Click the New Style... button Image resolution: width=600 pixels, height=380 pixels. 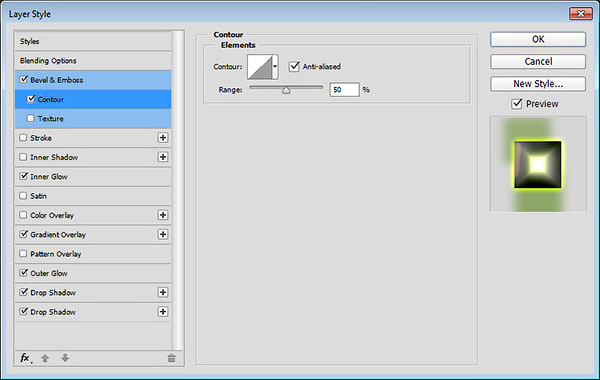click(538, 84)
